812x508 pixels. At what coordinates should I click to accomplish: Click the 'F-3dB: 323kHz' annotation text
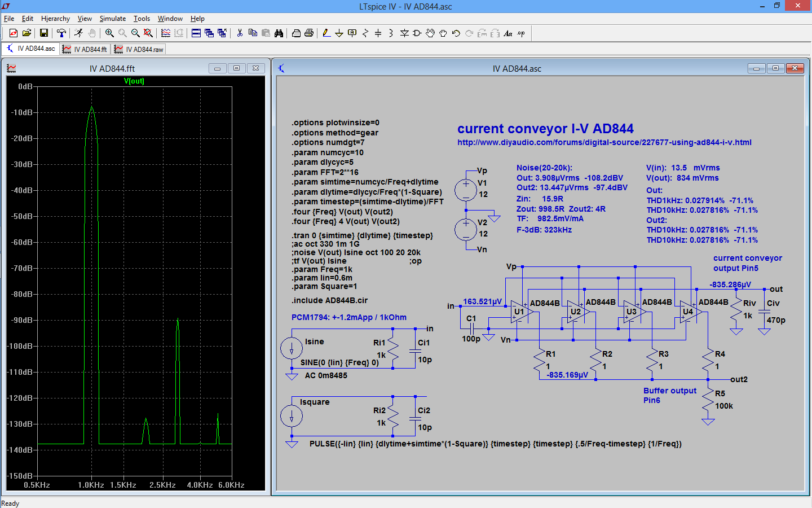pos(544,230)
